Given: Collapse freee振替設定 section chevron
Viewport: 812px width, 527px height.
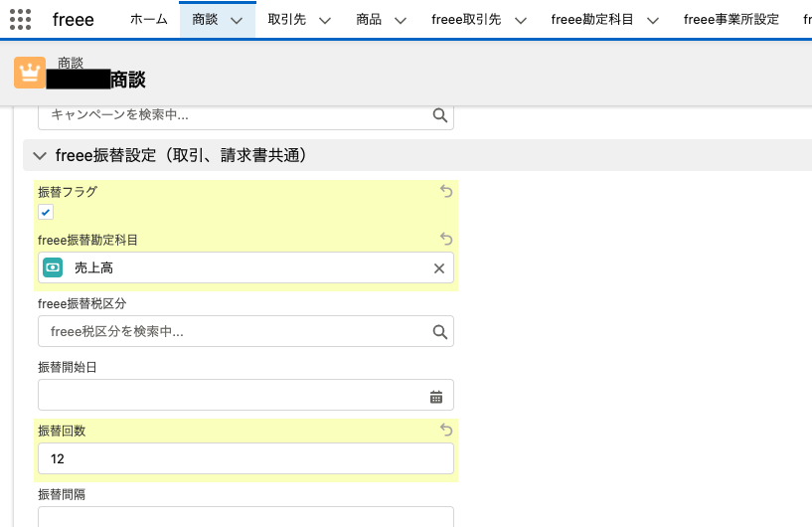Looking at the screenshot, I should pyautogui.click(x=40, y=155).
